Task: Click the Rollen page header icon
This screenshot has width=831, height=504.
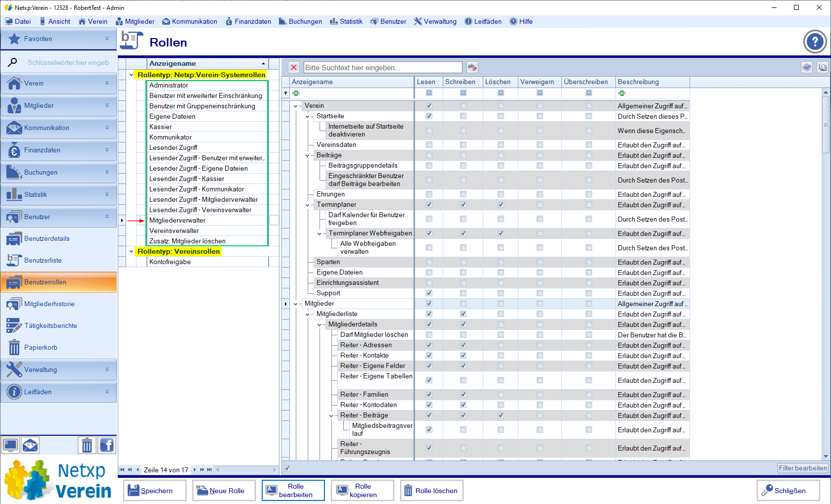Action: point(132,41)
